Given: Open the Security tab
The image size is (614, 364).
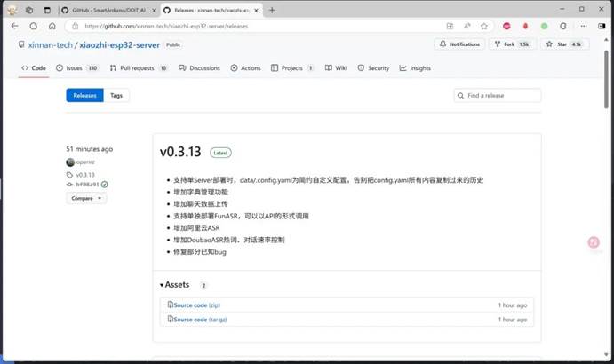Looking at the screenshot, I should (x=373, y=68).
